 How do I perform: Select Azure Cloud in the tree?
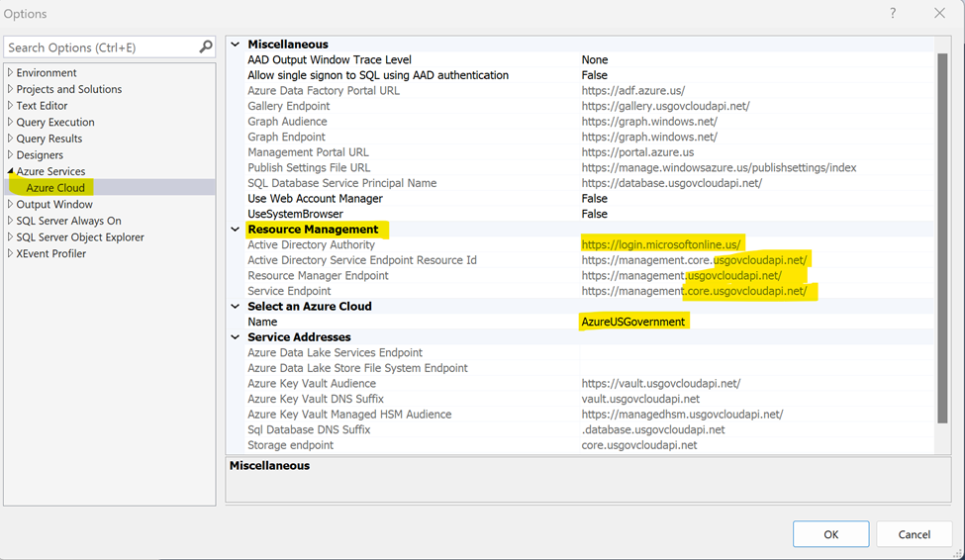pyautogui.click(x=55, y=188)
